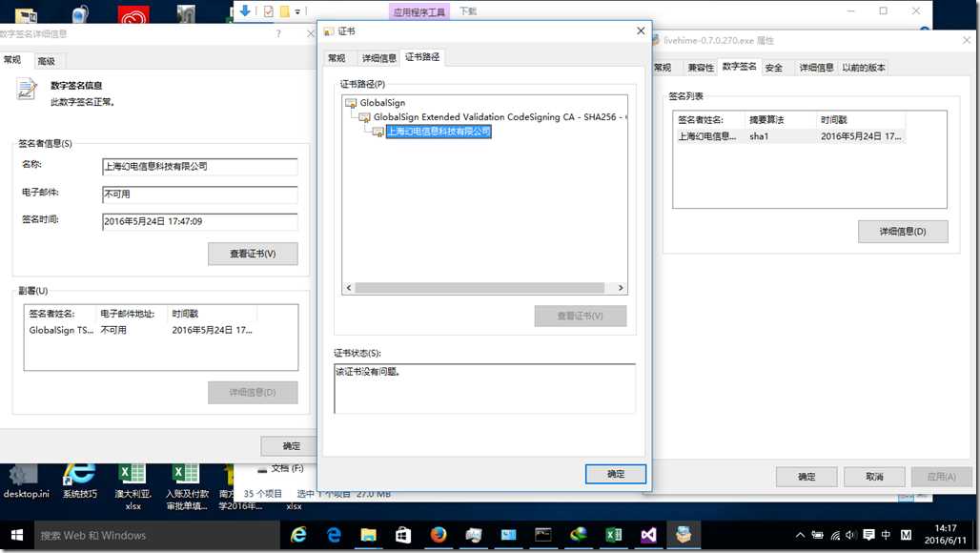Click the left arrow of certificate path scrollbar
Screen dimensions: 980x553
(349, 288)
